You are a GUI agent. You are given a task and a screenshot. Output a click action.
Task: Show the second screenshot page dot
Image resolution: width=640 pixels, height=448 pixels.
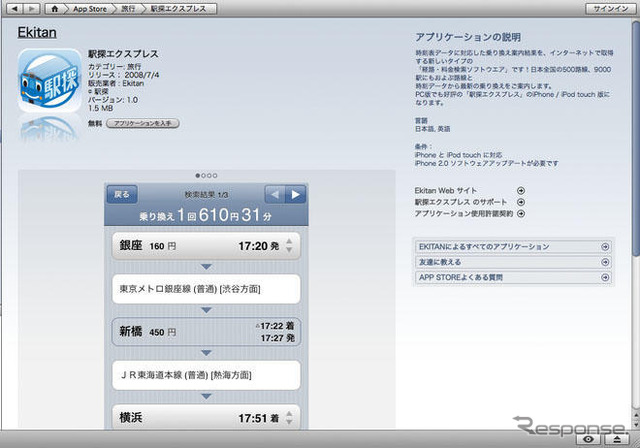[x=204, y=175]
